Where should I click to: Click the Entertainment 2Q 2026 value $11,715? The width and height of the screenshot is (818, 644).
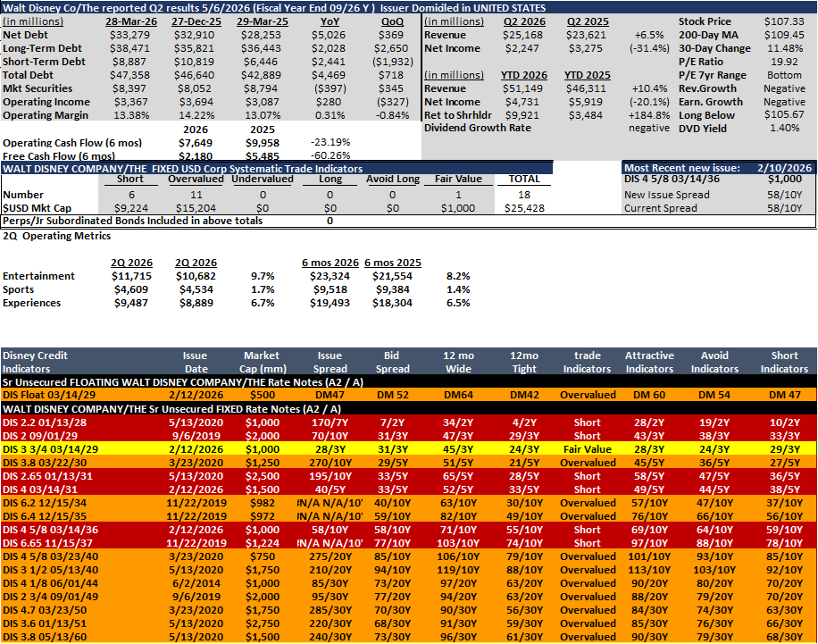pos(131,276)
